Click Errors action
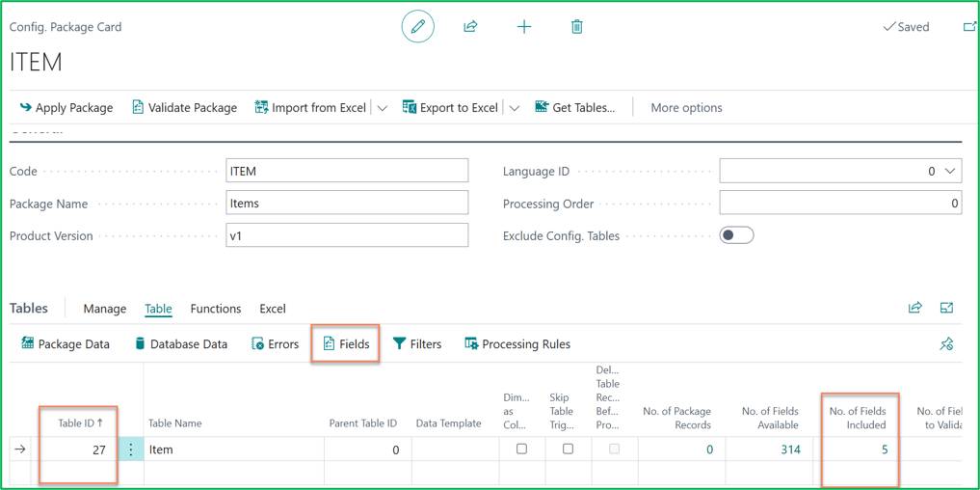Screen dimensions: 980x490 (x=275, y=343)
